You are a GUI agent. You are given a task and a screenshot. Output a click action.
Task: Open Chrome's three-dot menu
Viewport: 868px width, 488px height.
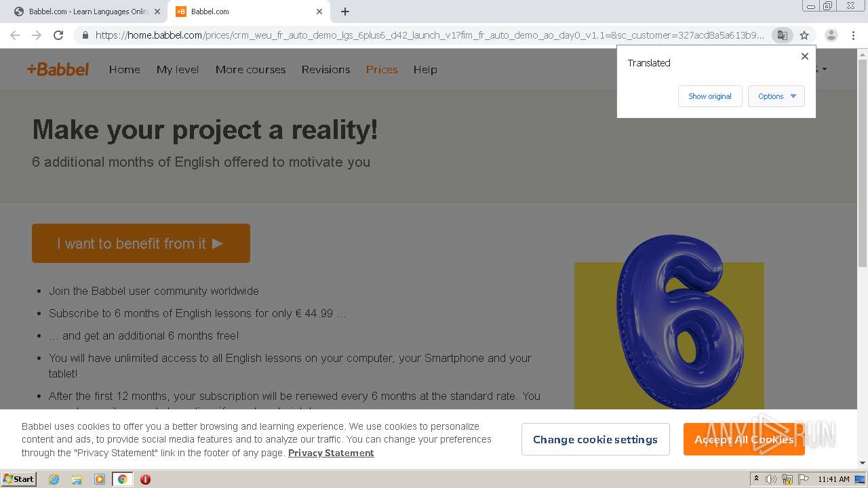click(853, 35)
